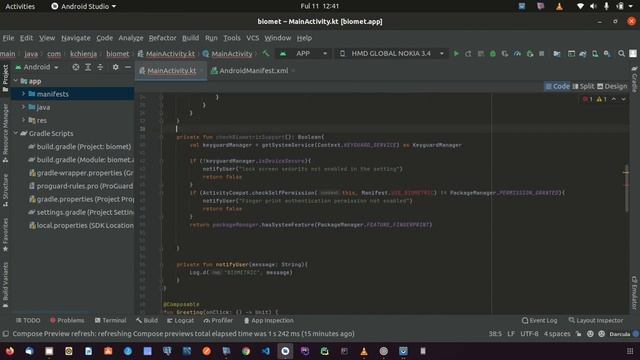
Task: Open the AVD Manager toolbar icon
Action: click(595, 53)
